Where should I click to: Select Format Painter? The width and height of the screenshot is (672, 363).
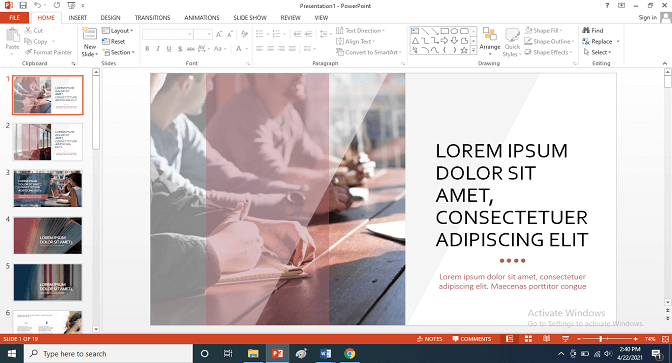[x=48, y=52]
